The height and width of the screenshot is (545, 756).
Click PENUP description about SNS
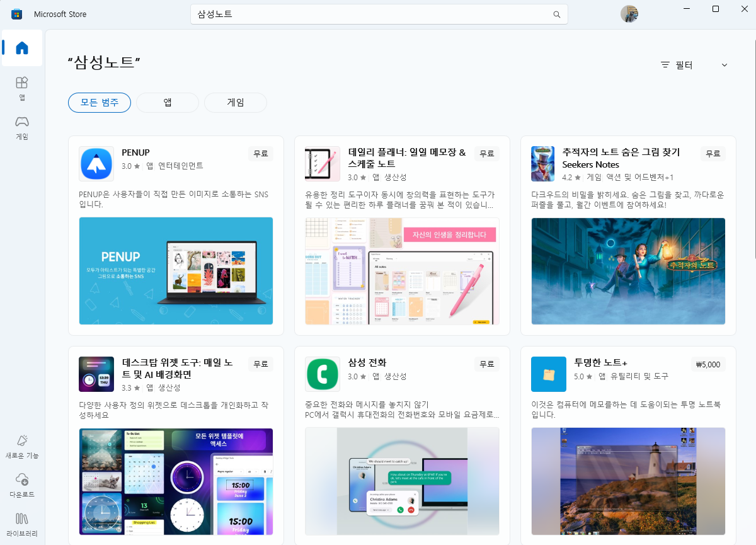click(x=173, y=200)
